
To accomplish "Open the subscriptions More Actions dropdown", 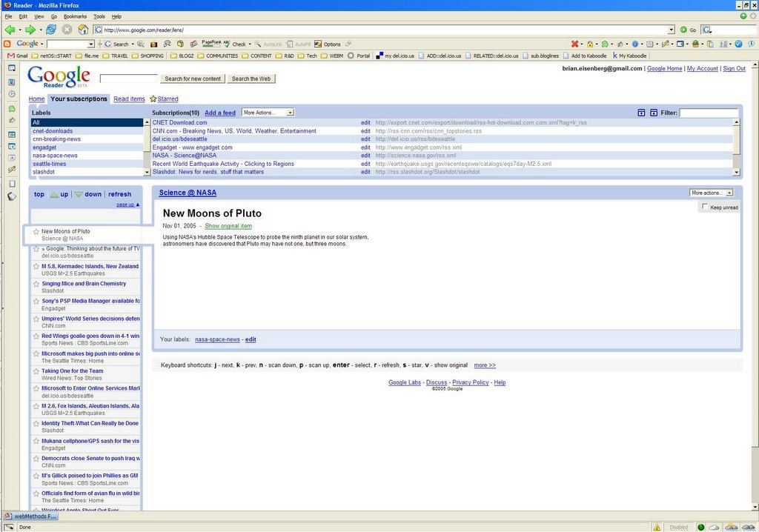I will (x=268, y=113).
